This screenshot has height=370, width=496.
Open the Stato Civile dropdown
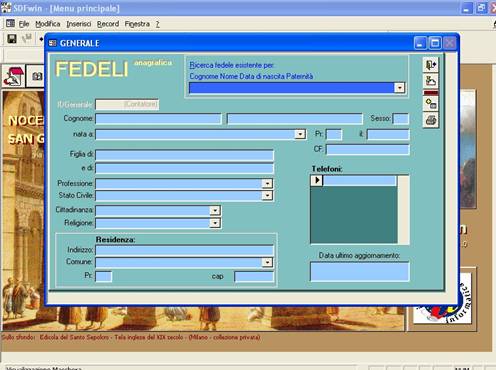267,195
